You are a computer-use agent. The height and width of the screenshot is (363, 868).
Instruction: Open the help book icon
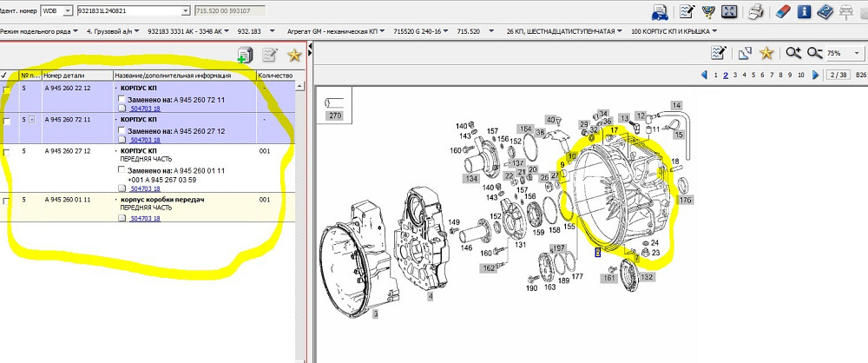825,11
